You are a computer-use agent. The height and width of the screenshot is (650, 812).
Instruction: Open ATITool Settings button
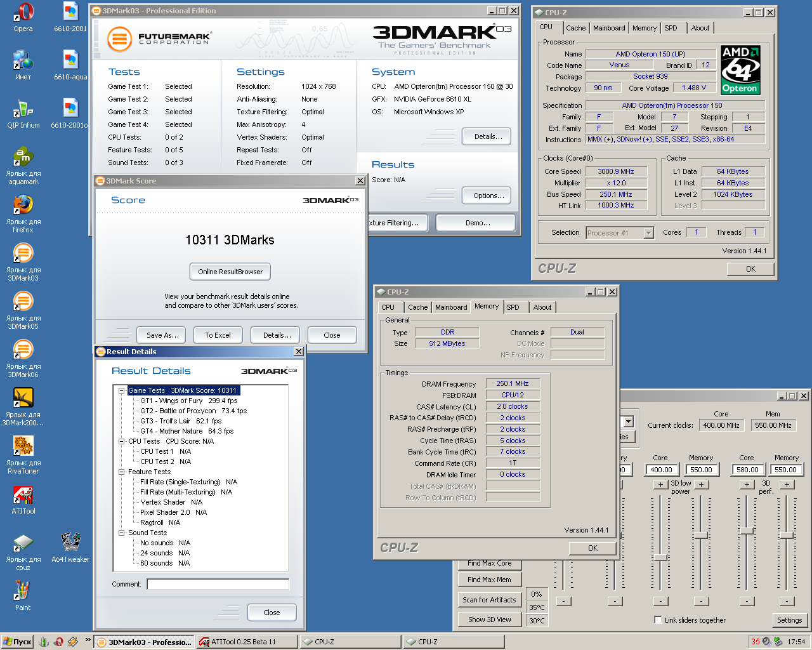click(790, 620)
